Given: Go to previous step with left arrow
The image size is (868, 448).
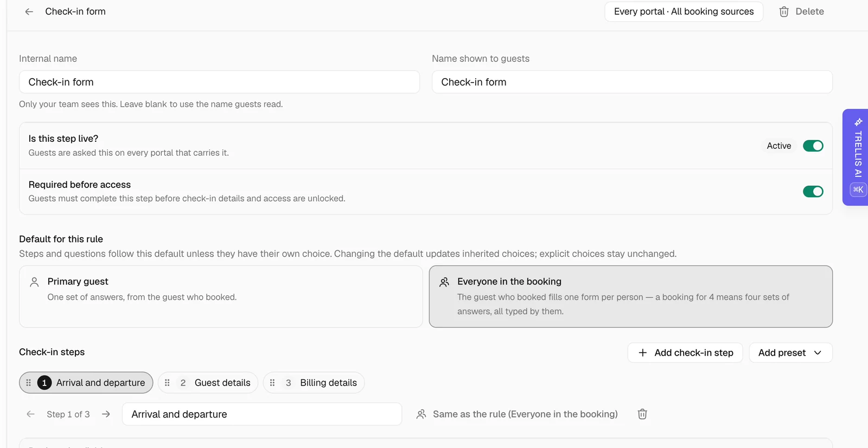Looking at the screenshot, I should tap(31, 414).
